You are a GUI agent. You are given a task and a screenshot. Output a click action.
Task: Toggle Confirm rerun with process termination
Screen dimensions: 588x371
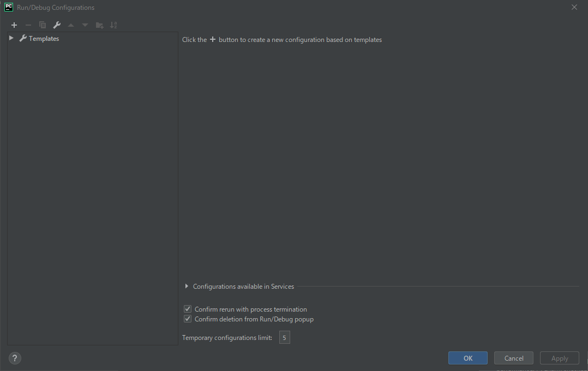point(188,309)
